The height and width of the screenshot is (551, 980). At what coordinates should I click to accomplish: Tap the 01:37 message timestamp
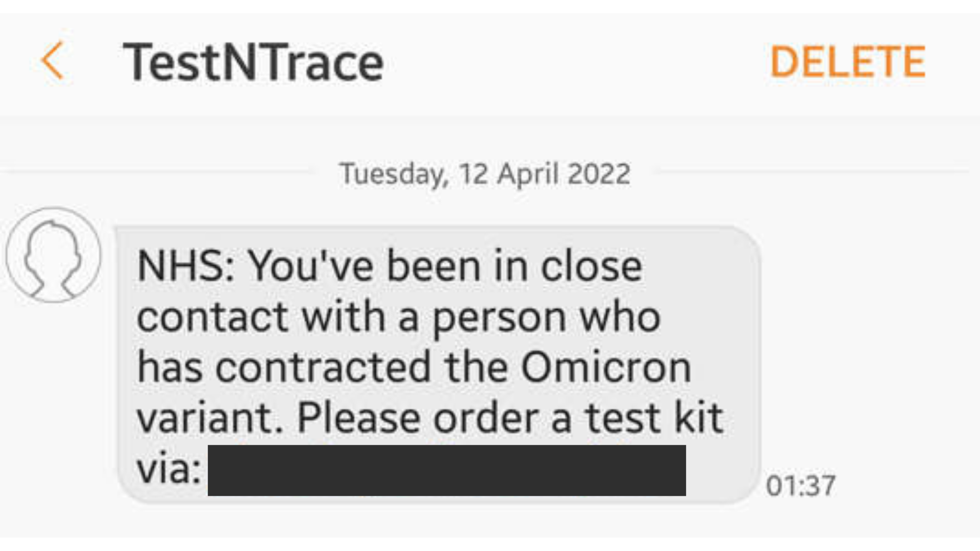click(800, 485)
